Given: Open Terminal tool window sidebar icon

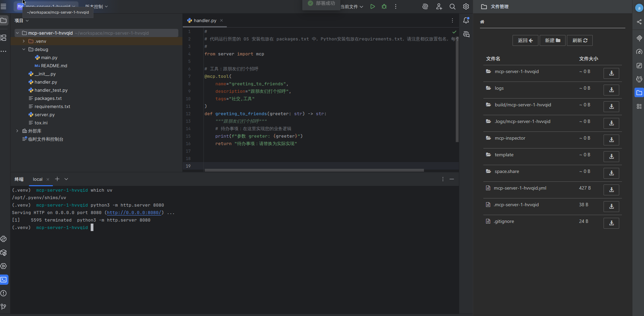Looking at the screenshot, I should (x=4, y=280).
